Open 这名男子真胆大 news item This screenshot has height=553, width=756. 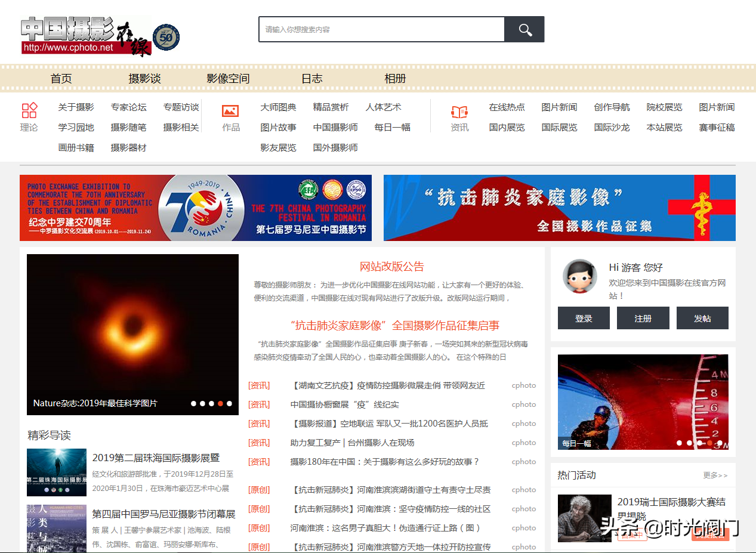coord(385,528)
